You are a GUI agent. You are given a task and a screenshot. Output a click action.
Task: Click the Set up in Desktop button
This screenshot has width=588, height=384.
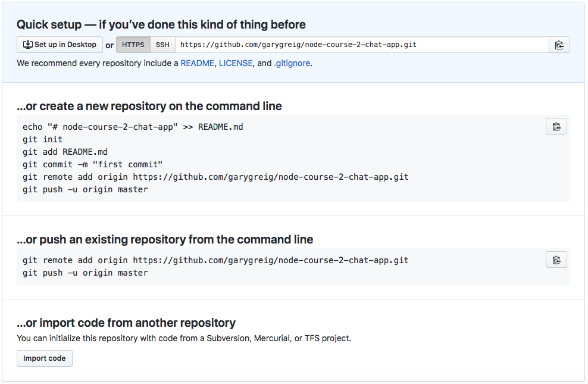point(60,45)
